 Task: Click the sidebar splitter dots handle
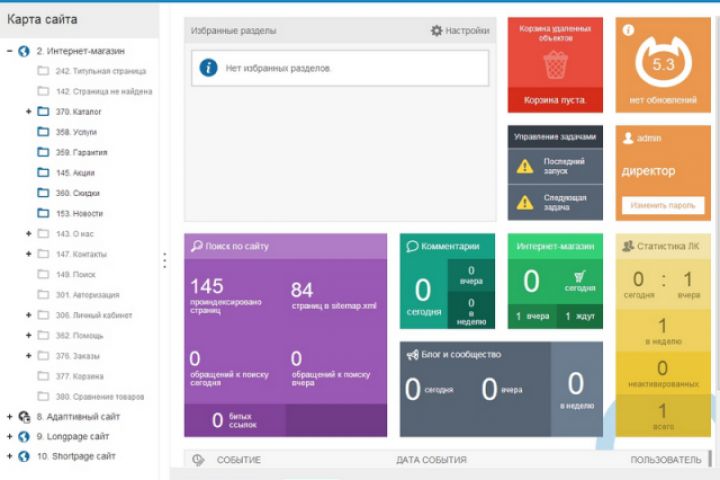[x=164, y=260]
